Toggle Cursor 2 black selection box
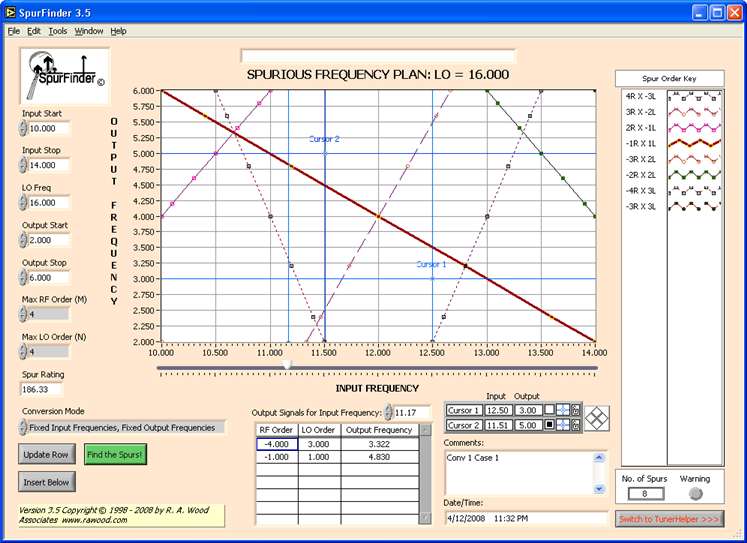The image size is (747, 543). [550, 426]
